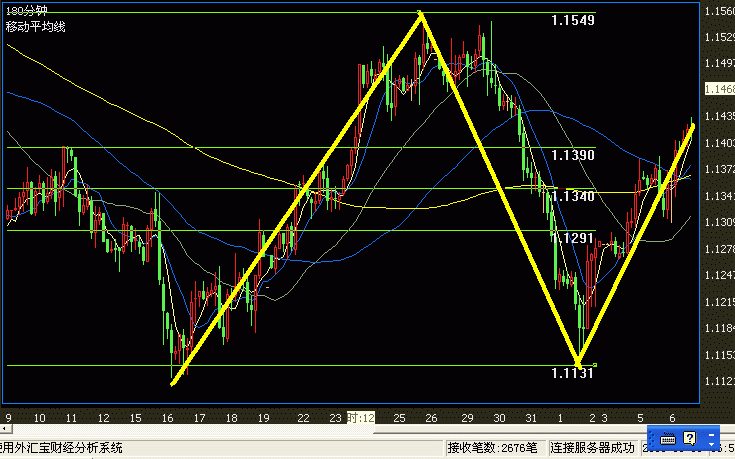The image size is (735, 459).
Task: Click date 16 on the time axis
Action: (x=167, y=418)
